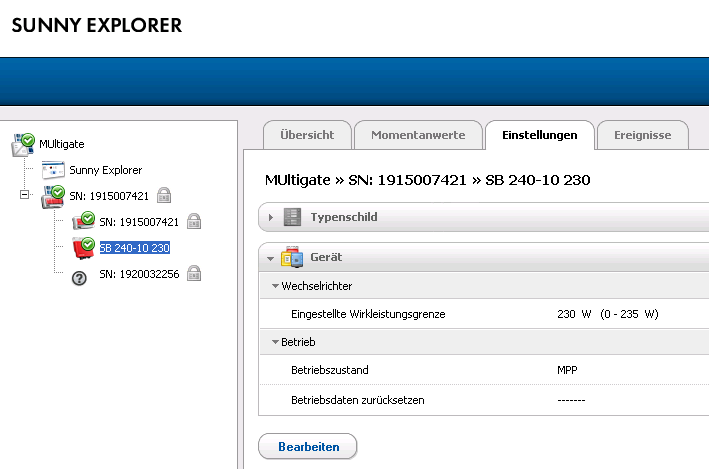This screenshot has height=469, width=709.
Task: Click the MUltigate plant icon in tree
Action: tap(23, 145)
